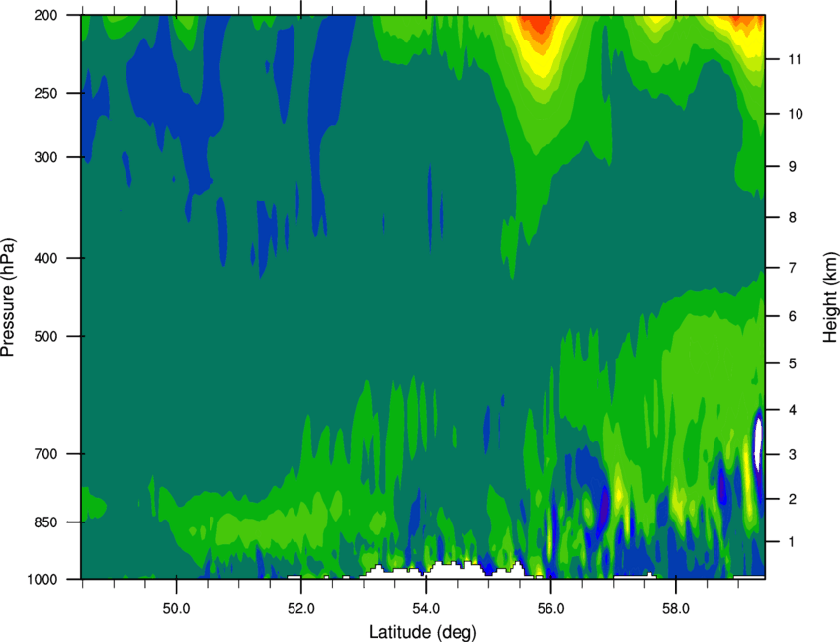Viewport: 840px width, 642px height.
Task: Click the 8 km height label
Action: point(793,217)
